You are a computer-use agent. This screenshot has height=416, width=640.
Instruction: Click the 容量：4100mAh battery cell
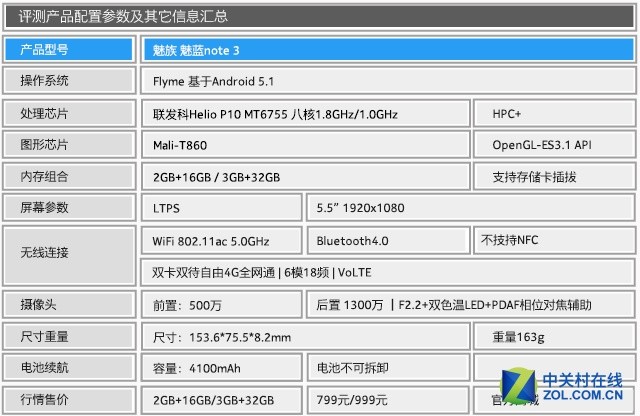pos(220,368)
